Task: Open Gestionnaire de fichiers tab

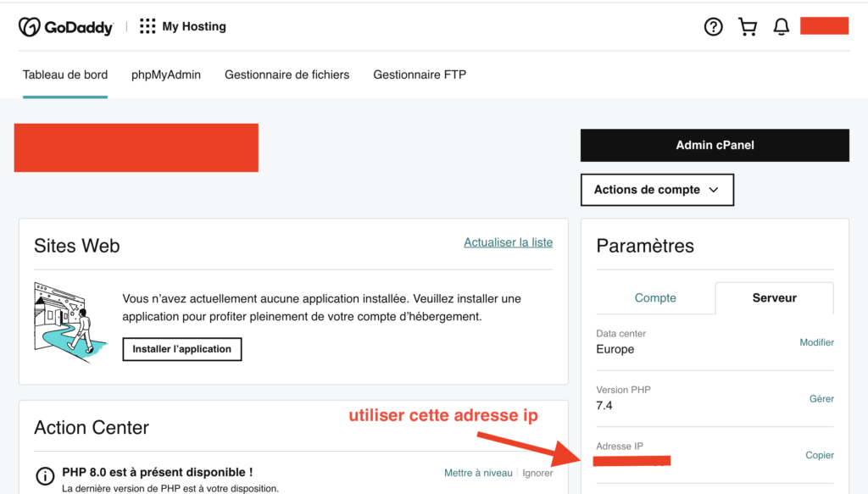Action: coord(287,75)
